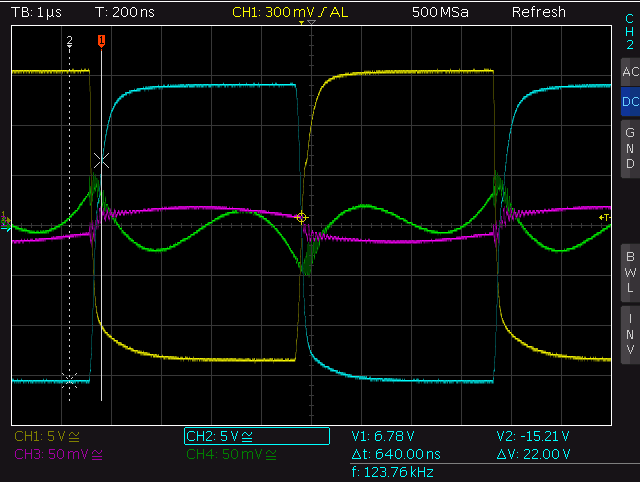The image size is (640, 482).
Task: Click the V1: 6.78 V cursor readout
Action: 383,436
